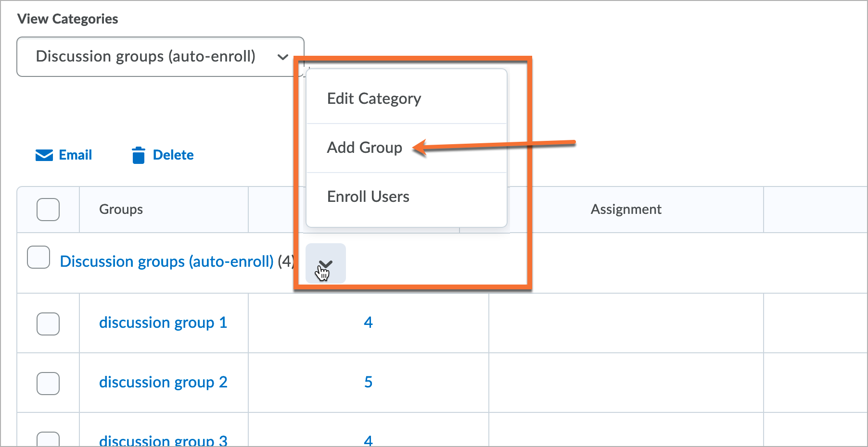Viewport: 868px width, 447px height.
Task: Open the View Categories dropdown
Action: click(160, 57)
